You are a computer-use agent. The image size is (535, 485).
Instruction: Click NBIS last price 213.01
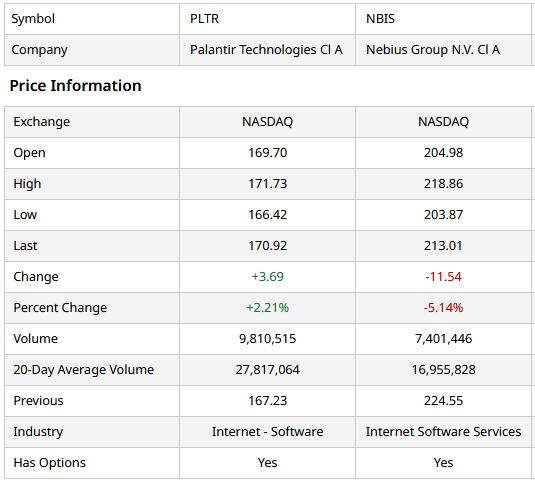tap(443, 246)
